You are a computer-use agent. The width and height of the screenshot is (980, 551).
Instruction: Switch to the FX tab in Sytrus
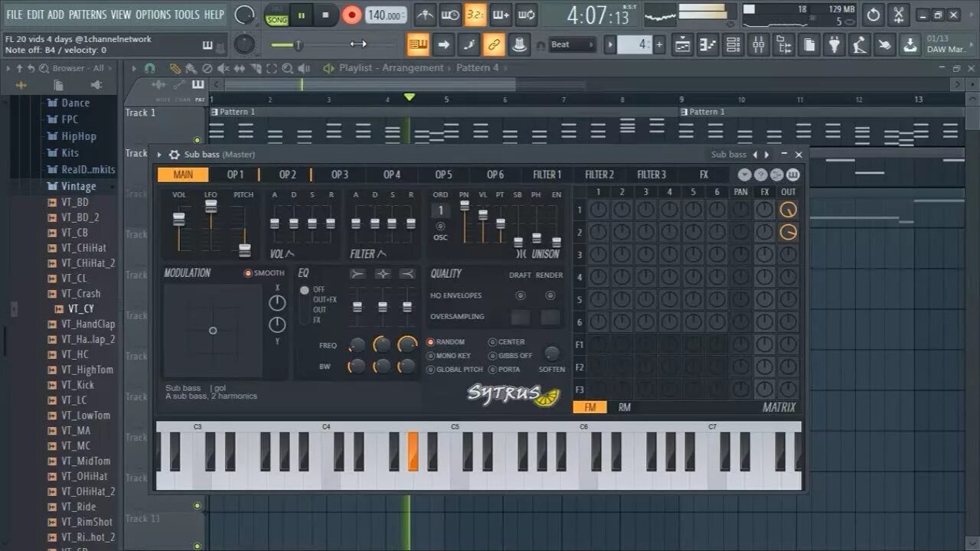[x=704, y=174]
